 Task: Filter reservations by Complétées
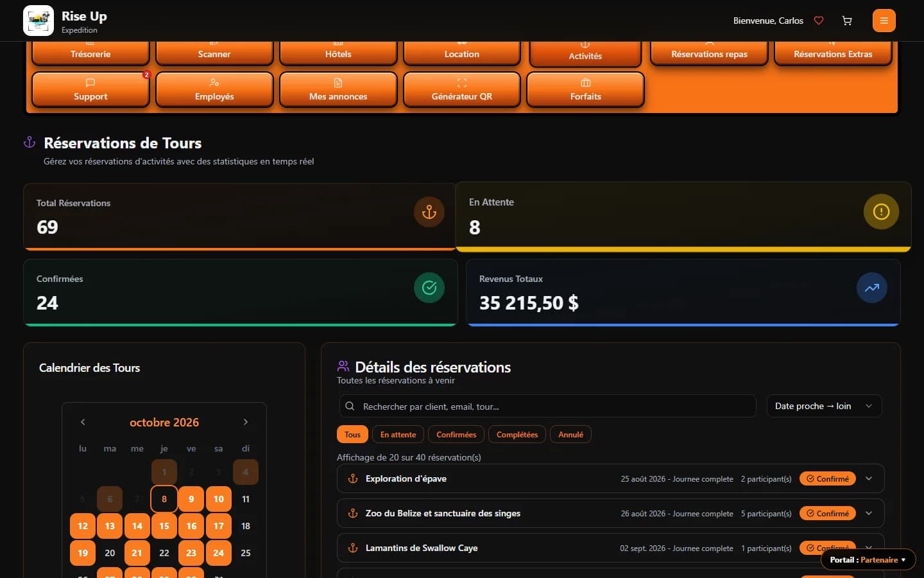click(517, 435)
